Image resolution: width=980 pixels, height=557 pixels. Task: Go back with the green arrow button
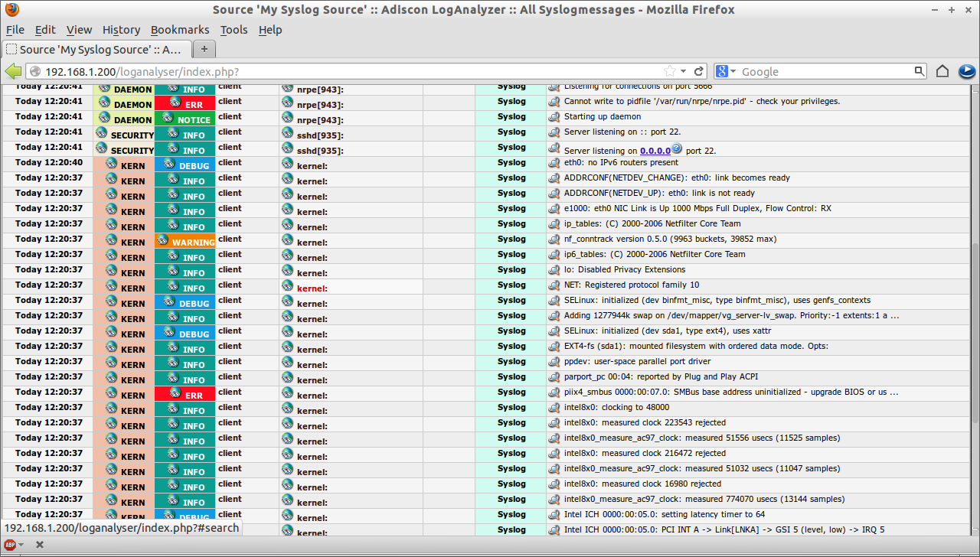(13, 71)
